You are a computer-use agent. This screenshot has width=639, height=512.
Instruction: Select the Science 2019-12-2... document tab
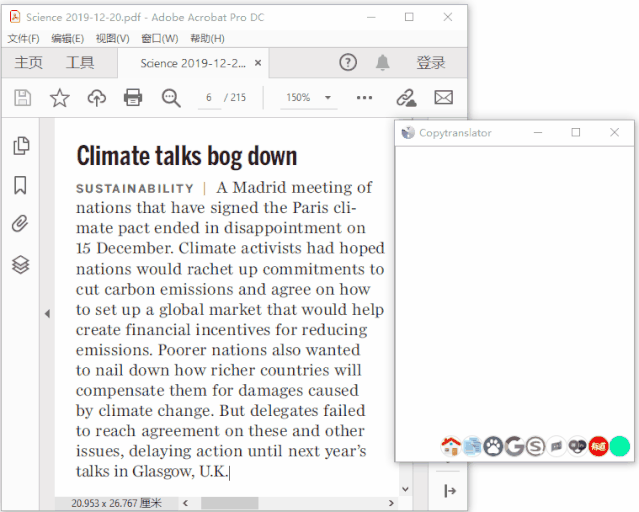click(x=193, y=63)
